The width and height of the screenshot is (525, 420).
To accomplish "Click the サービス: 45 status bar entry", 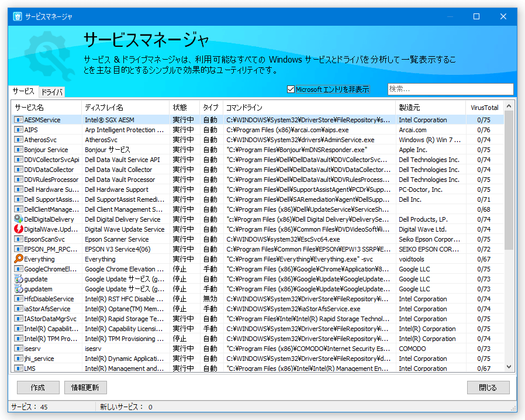I will click(29, 407).
